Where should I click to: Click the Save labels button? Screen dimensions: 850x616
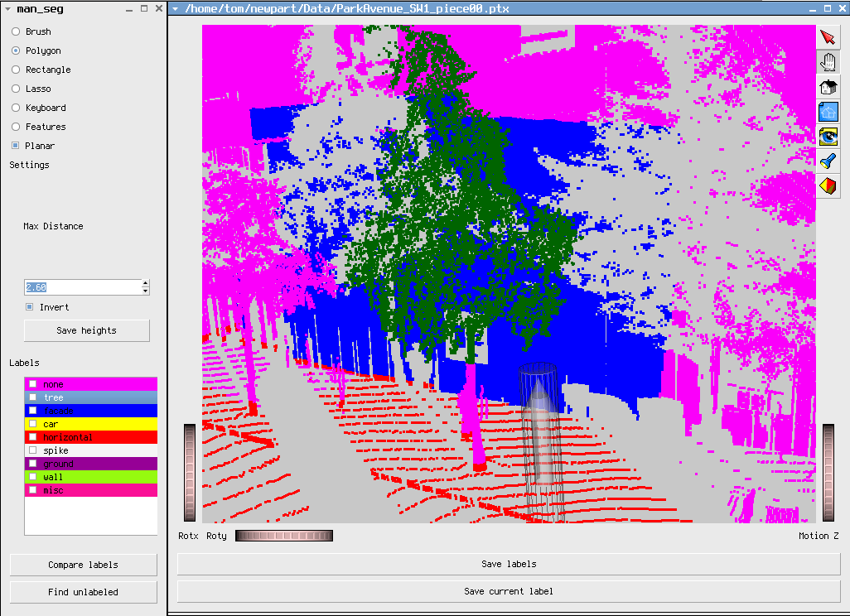(x=508, y=564)
